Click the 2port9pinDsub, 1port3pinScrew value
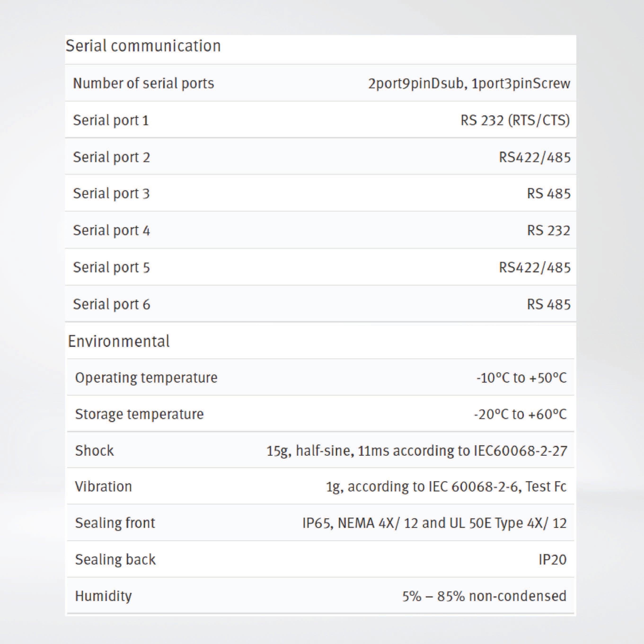644x644 pixels. pos(469,83)
